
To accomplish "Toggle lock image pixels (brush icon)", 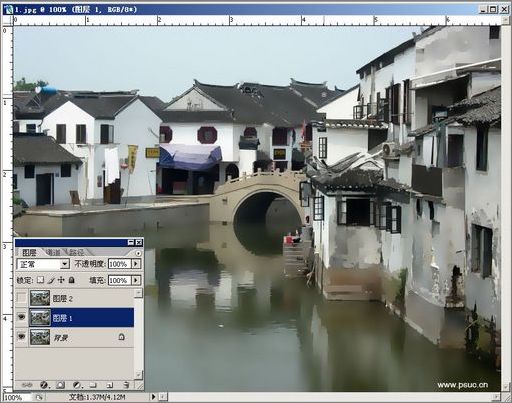I will click(51, 280).
